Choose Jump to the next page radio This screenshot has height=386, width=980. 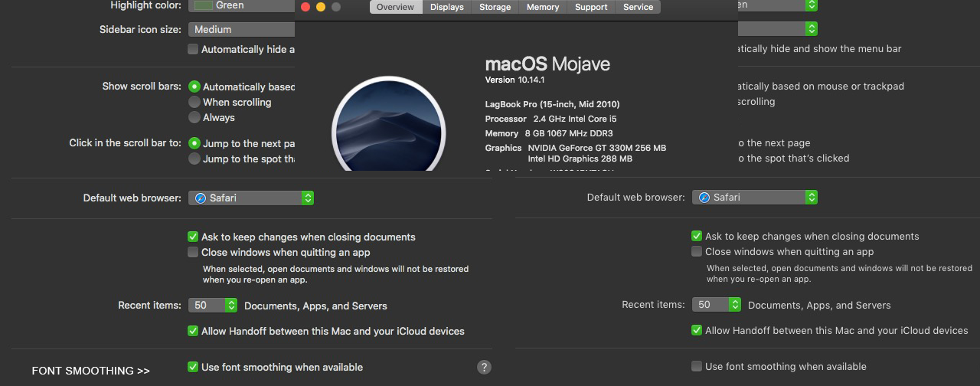pyautogui.click(x=194, y=143)
